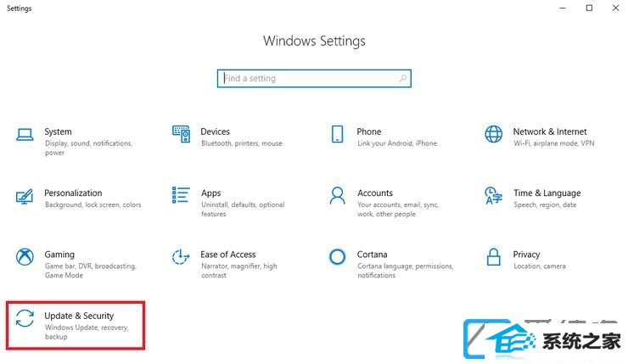Select the Time & Language icon

(x=493, y=195)
